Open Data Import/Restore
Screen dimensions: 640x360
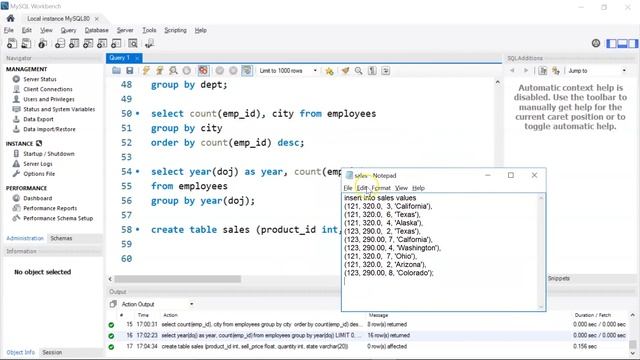[49, 129]
